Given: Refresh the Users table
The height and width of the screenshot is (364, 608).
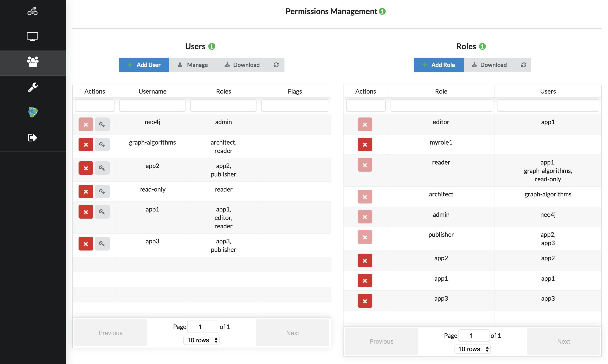Looking at the screenshot, I should pyautogui.click(x=276, y=65).
